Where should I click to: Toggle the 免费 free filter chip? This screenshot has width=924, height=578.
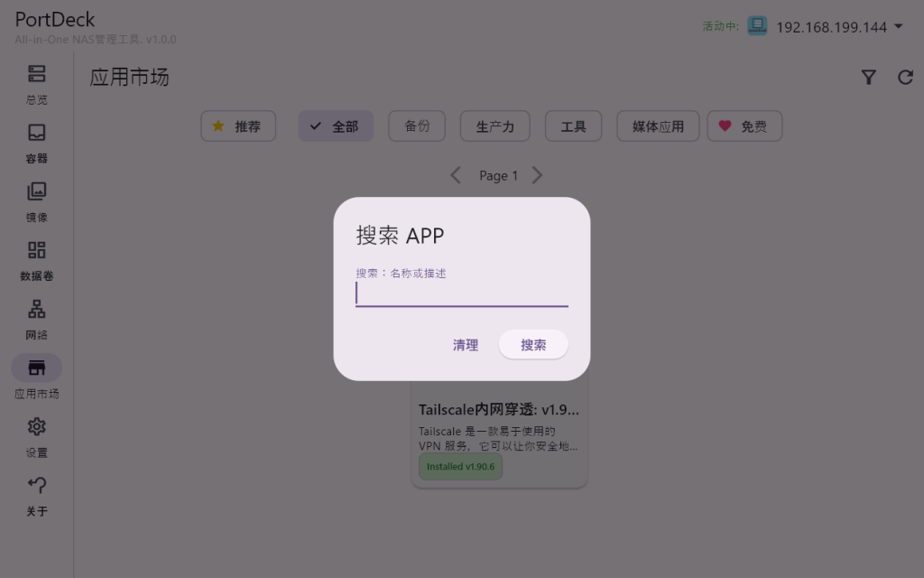tap(744, 126)
